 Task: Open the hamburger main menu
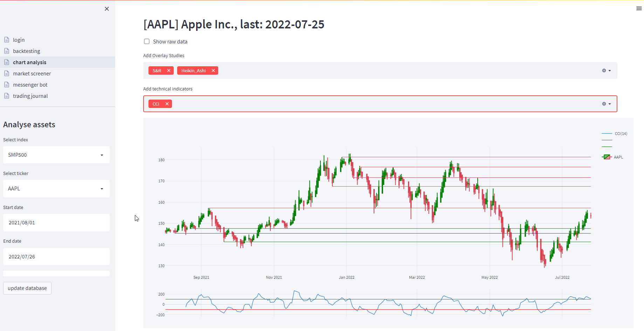(x=639, y=8)
